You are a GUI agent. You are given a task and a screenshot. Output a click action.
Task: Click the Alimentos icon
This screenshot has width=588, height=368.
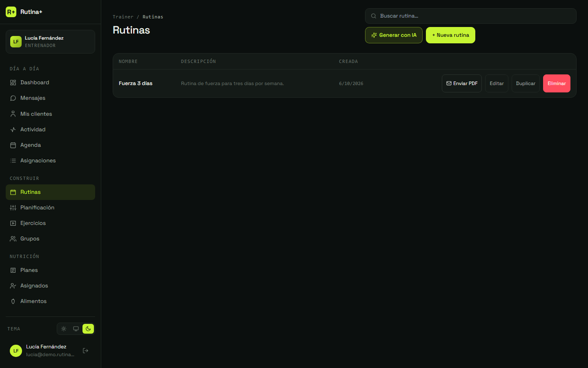point(13,301)
